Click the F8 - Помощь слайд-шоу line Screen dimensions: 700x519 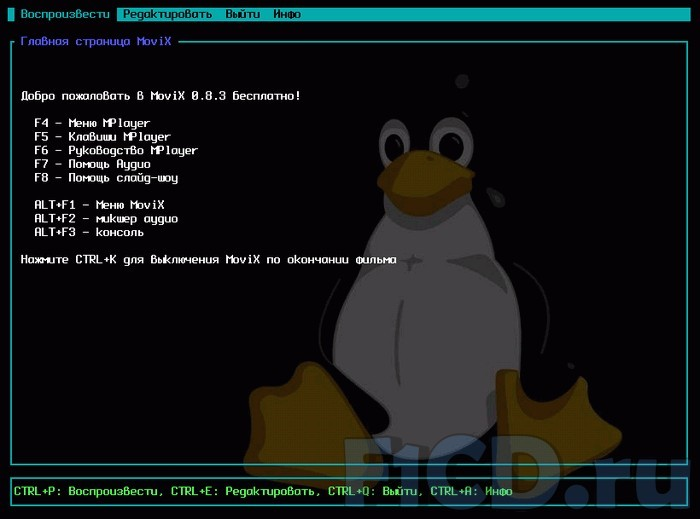[x=106, y=178]
